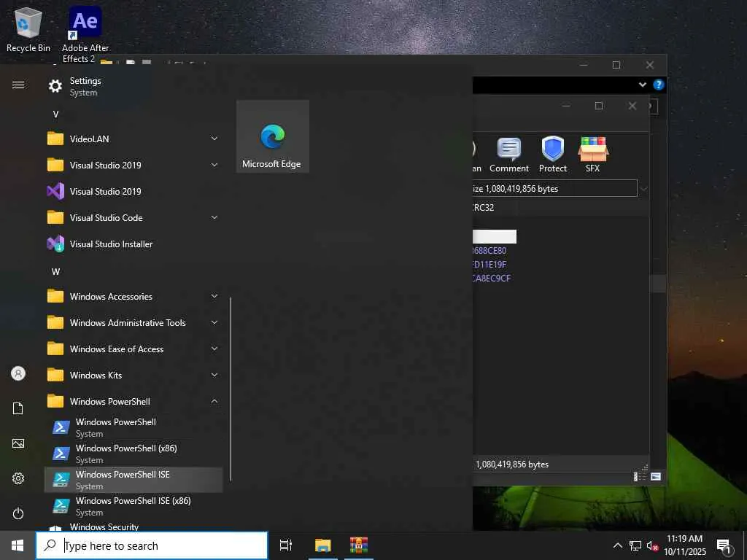The image size is (747, 560).
Task: Open the taskbar clock and date
Action: coord(684,545)
